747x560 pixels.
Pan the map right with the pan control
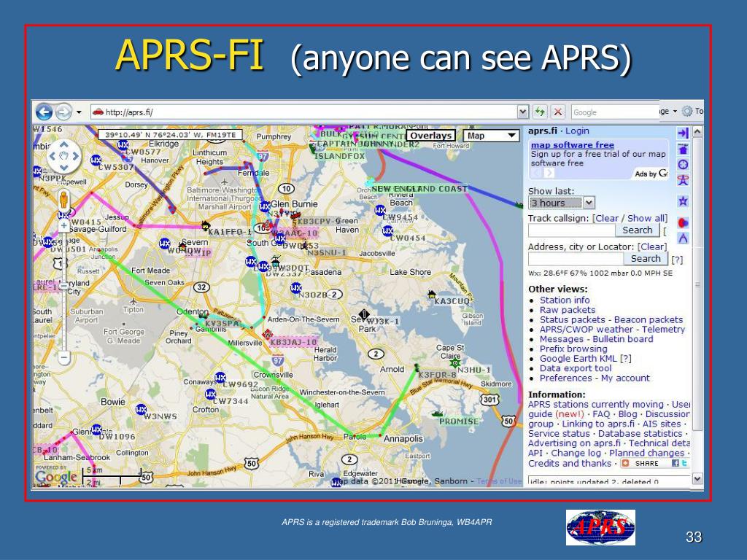click(x=75, y=156)
